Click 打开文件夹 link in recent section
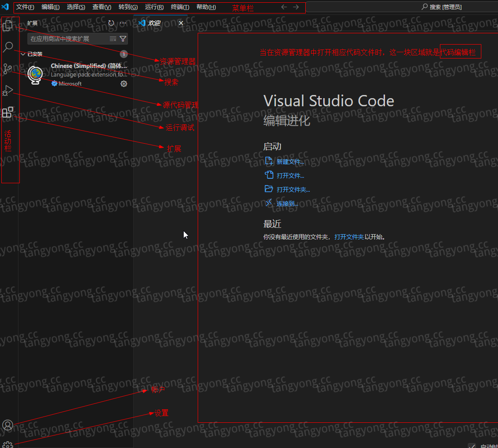Image resolution: width=498 pixels, height=448 pixels. [x=349, y=237]
